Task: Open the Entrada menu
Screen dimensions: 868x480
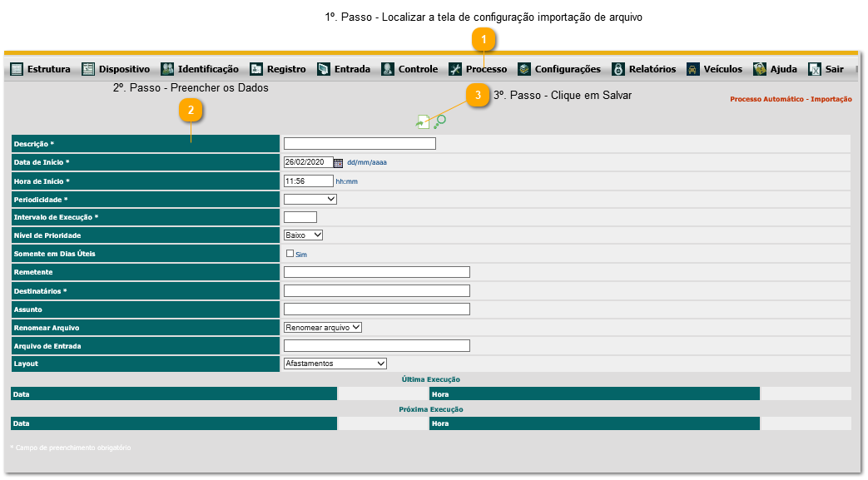Action: coord(352,69)
